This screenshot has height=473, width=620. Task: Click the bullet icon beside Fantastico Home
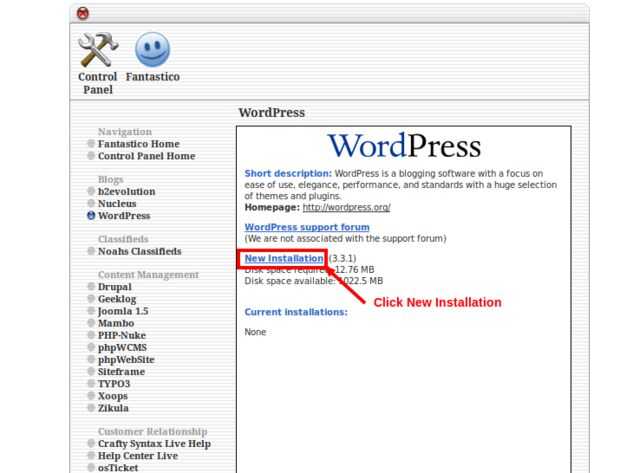pos(91,144)
